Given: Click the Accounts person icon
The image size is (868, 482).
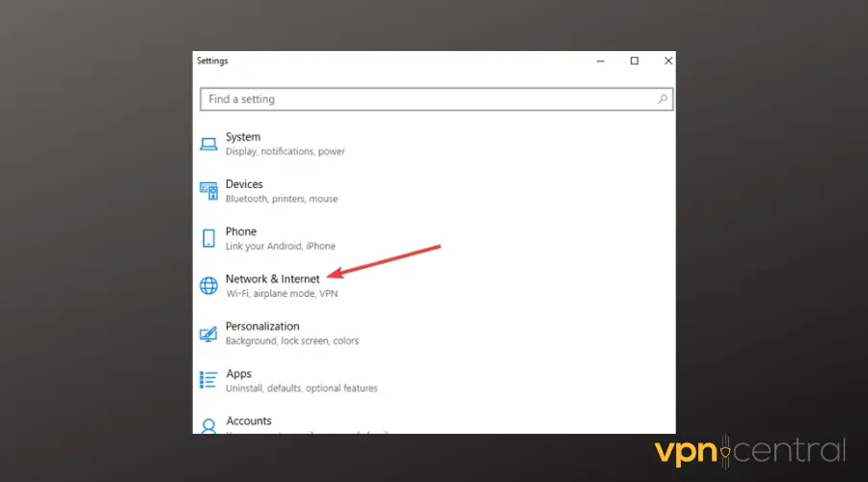Looking at the screenshot, I should 208,425.
